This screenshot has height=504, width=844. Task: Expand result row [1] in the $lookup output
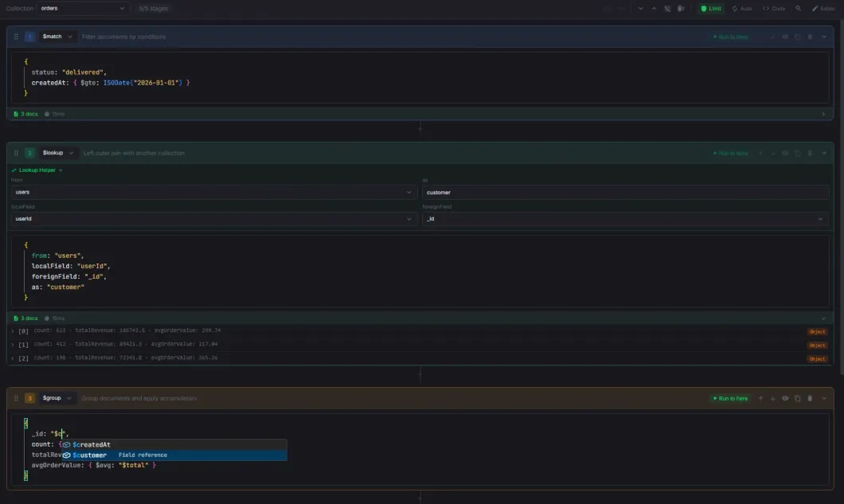point(12,345)
